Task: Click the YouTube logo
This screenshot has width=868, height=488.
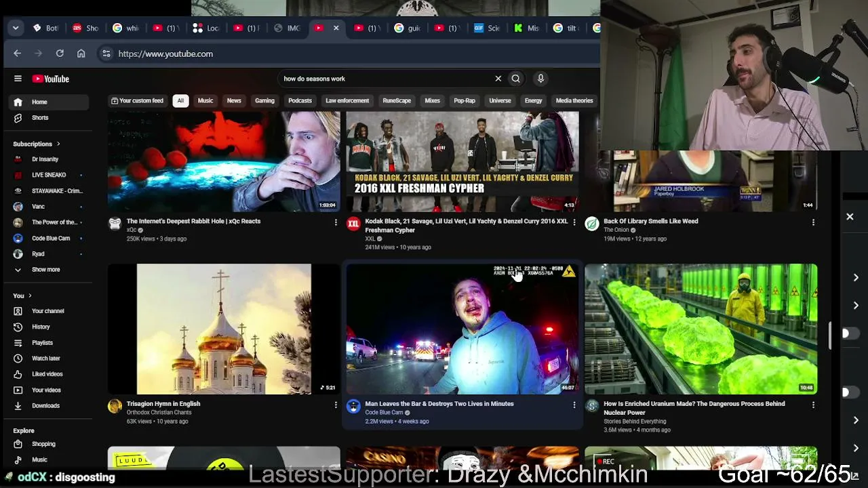Action: tap(51, 79)
